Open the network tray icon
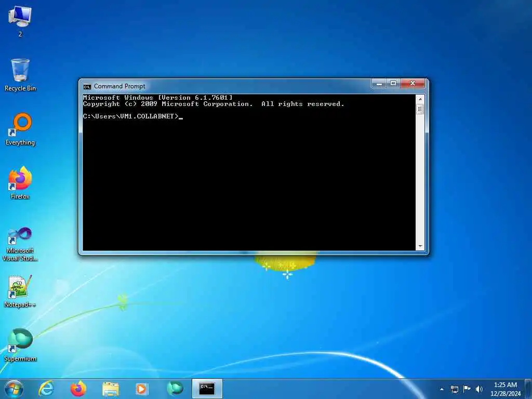Viewport: 532px width, 399px height. [454, 389]
